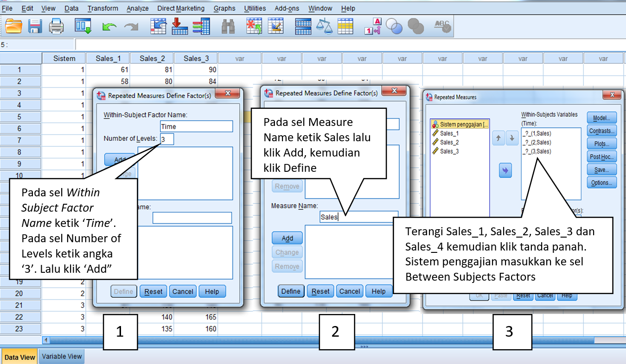Click the Number of Levels input box
The height and width of the screenshot is (364, 626).
coord(167,139)
